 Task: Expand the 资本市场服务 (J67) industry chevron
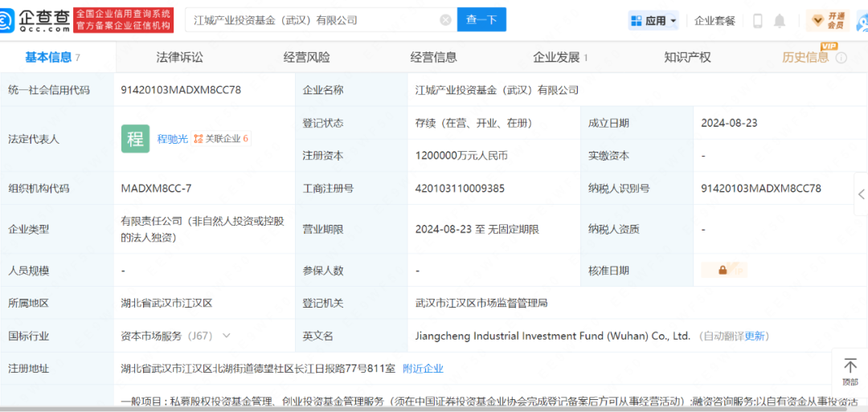click(x=227, y=336)
